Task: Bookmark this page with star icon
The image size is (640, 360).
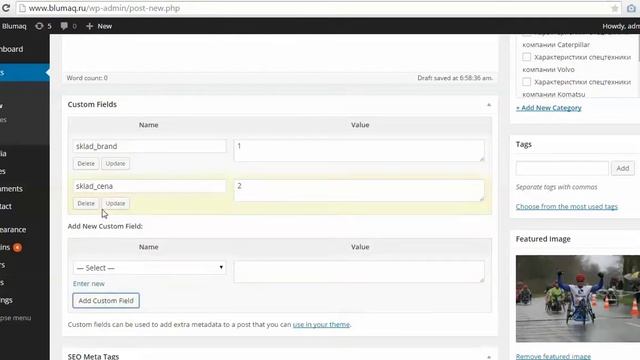Action: 614,8
